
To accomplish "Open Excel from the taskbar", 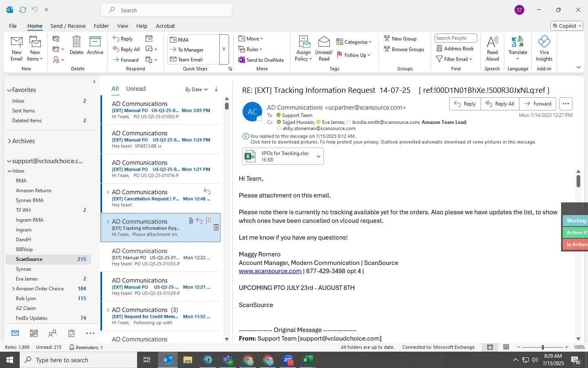I will (307, 360).
